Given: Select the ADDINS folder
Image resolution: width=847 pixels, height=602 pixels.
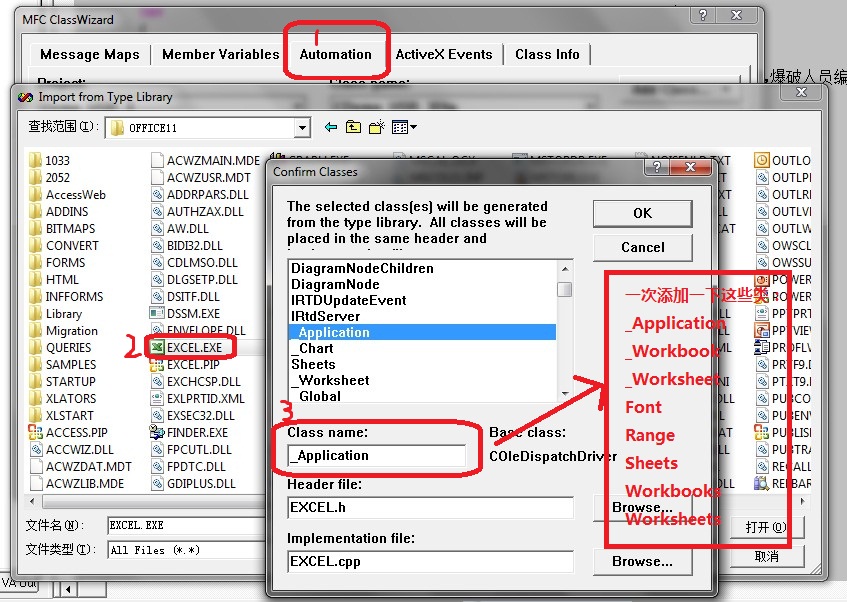Looking at the screenshot, I should coord(59,212).
